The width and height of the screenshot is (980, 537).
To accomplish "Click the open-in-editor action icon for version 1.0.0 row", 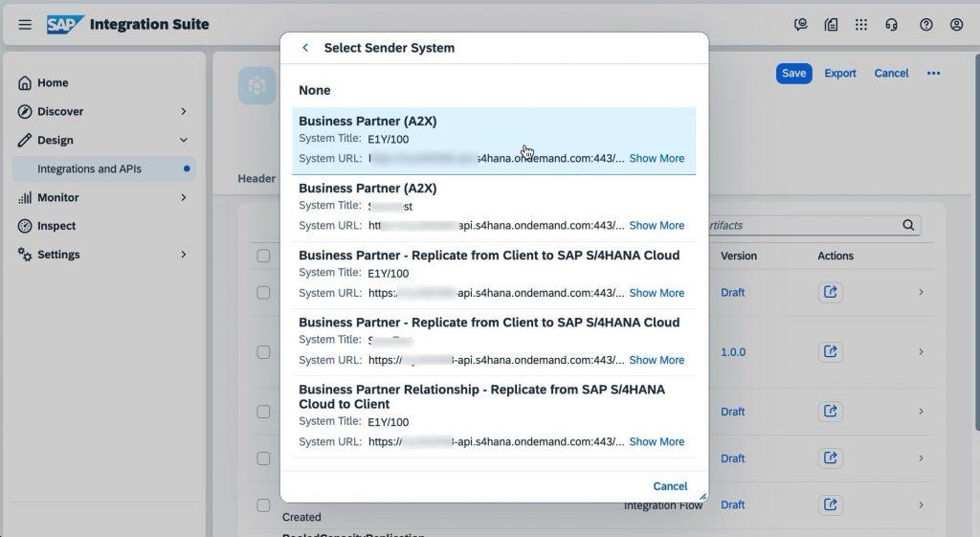I will (830, 352).
